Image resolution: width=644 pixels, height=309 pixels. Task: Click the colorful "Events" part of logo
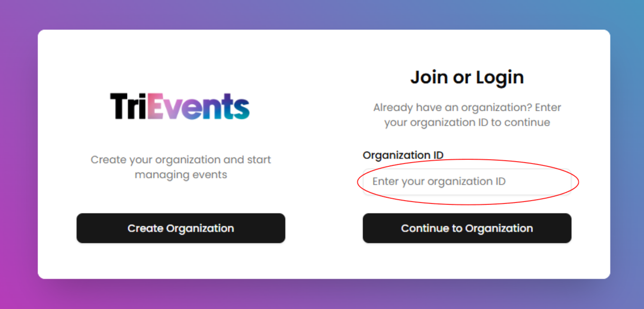199,106
